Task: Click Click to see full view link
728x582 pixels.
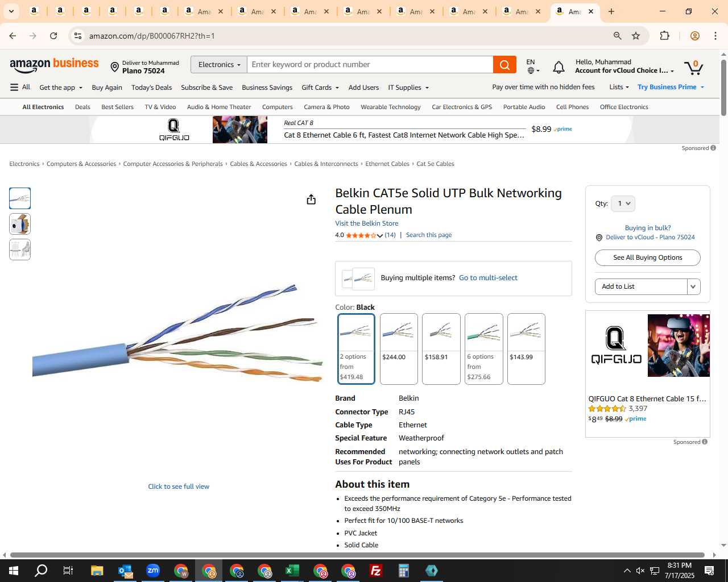Action: click(x=179, y=487)
